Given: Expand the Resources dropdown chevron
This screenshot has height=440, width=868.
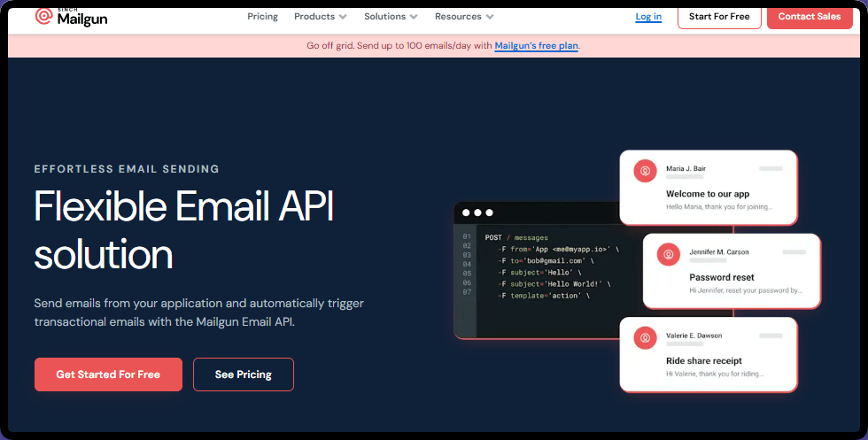Looking at the screenshot, I should coord(489,17).
